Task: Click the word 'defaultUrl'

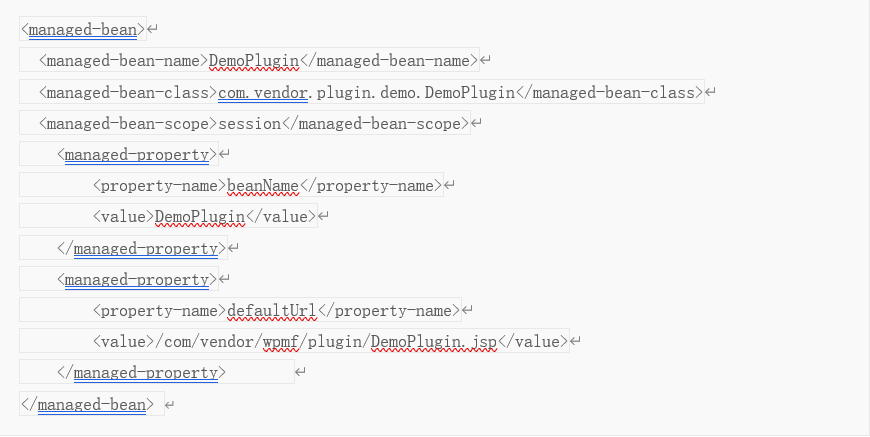Action: point(272,310)
